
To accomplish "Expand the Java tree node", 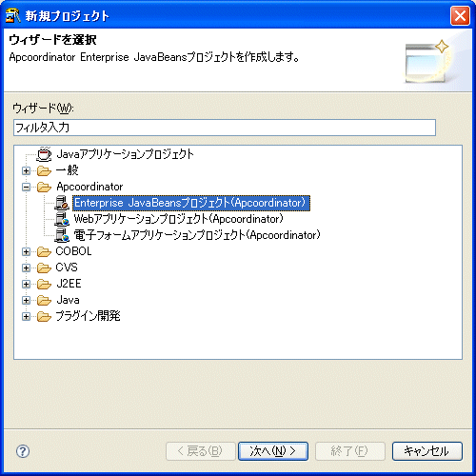I will click(x=27, y=301).
